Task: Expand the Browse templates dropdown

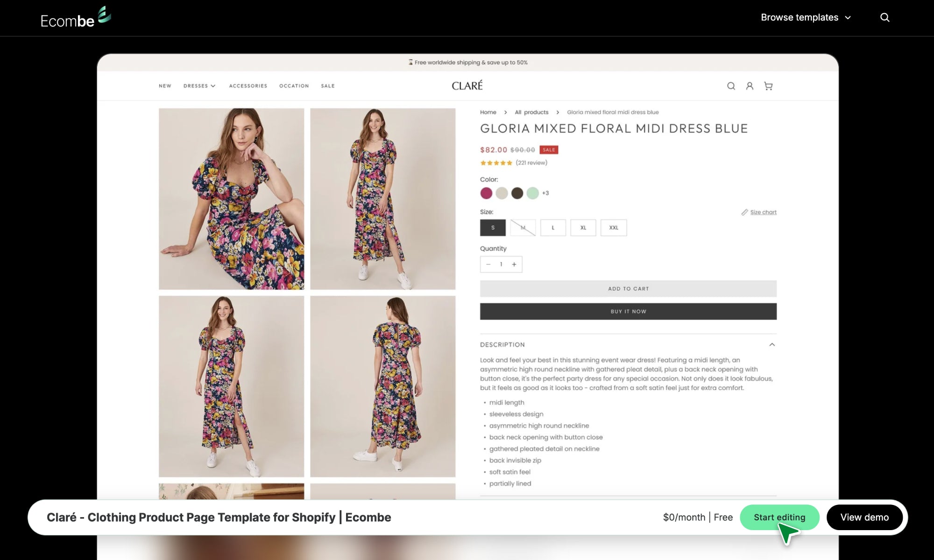Action: 806,18
